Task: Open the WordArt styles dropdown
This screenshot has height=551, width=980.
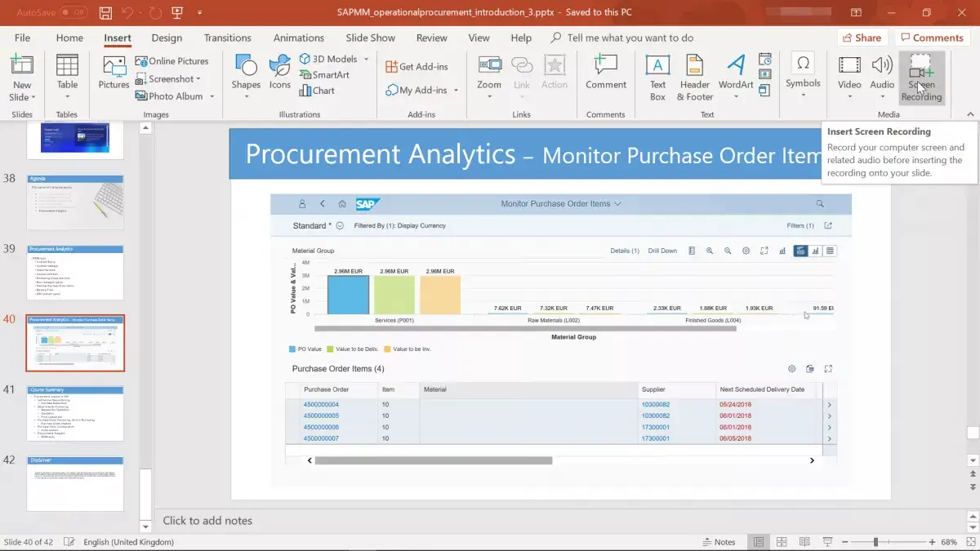Action: [x=736, y=97]
